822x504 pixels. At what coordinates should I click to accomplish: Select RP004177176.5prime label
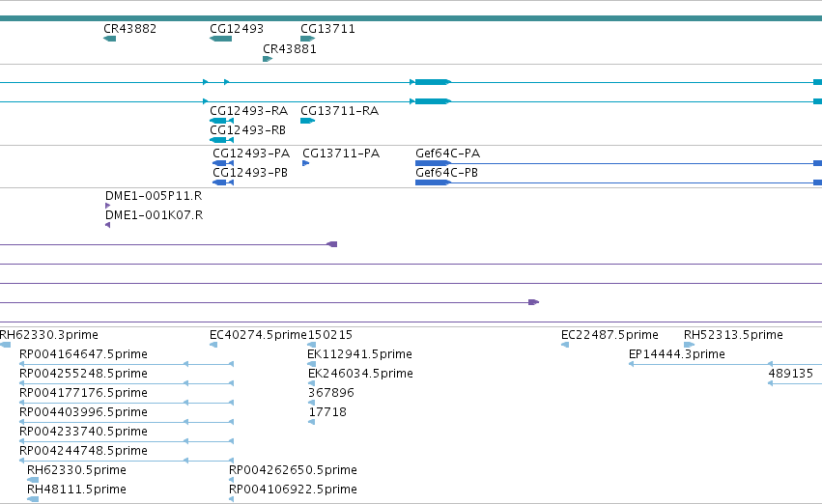pos(83,393)
